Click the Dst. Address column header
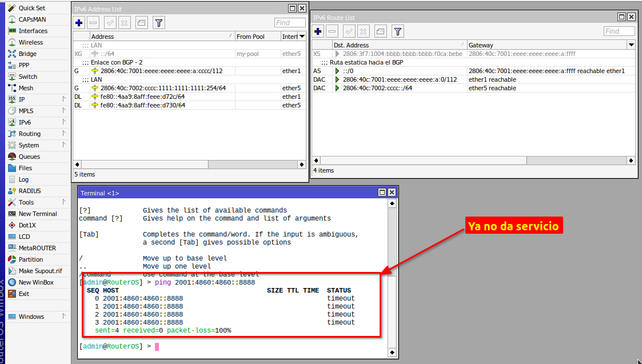Viewport: 642px width, 364px height. pos(398,45)
